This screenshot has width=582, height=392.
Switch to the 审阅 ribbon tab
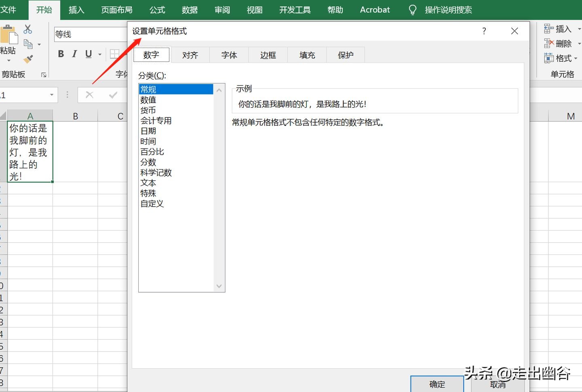click(222, 10)
